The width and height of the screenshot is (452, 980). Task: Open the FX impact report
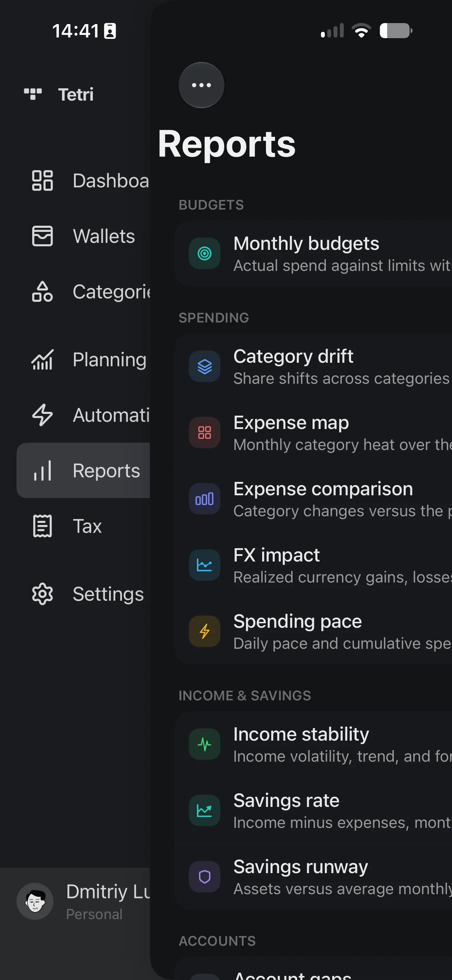[314, 565]
